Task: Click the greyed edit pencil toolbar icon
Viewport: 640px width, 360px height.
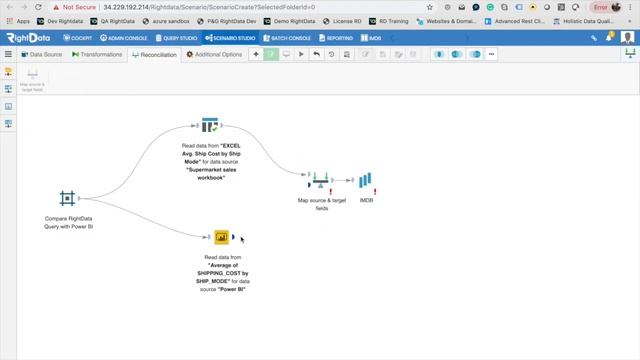Action: (365, 54)
